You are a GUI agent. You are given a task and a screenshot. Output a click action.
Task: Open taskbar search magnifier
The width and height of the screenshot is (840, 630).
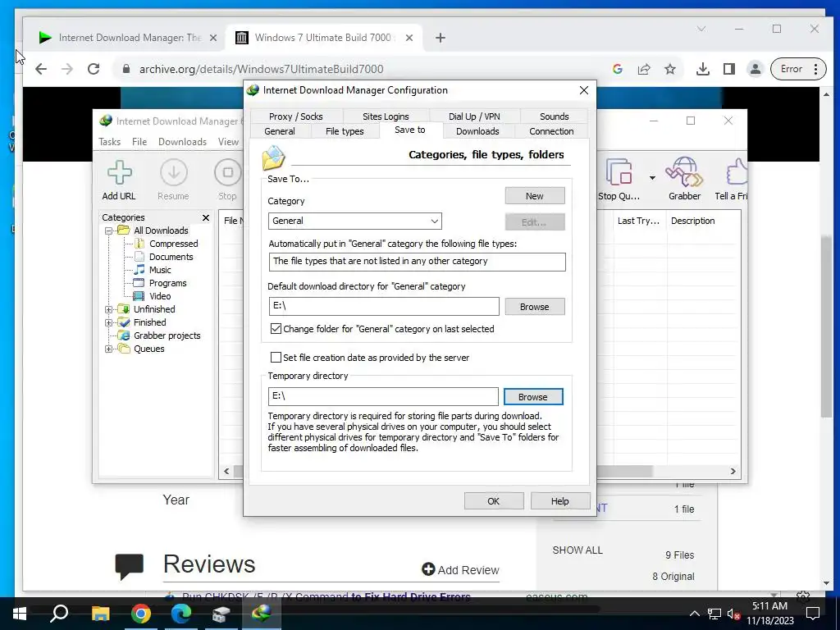[x=59, y=614]
